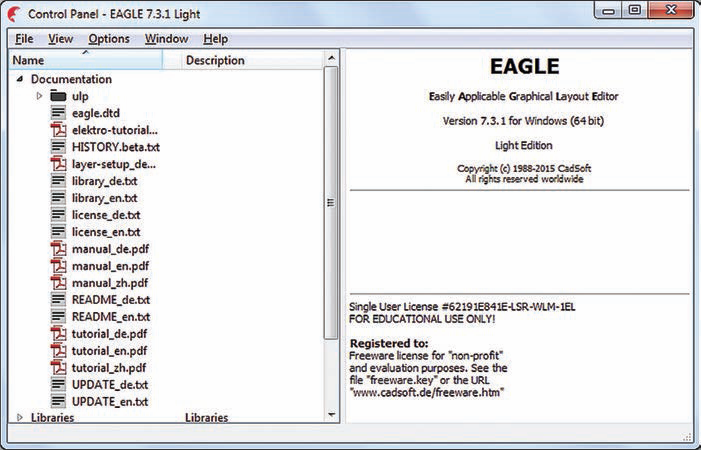Select library_en.txt file name

click(x=105, y=198)
